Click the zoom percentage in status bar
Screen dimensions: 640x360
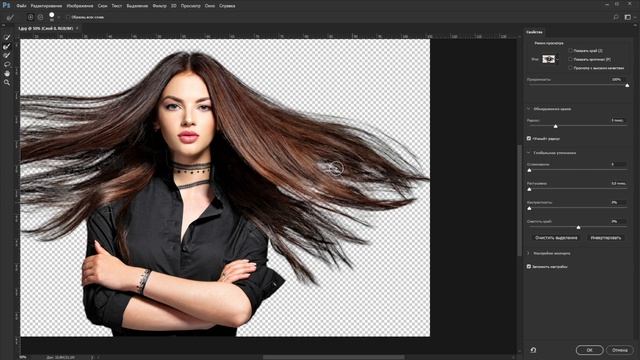[x=23, y=357]
